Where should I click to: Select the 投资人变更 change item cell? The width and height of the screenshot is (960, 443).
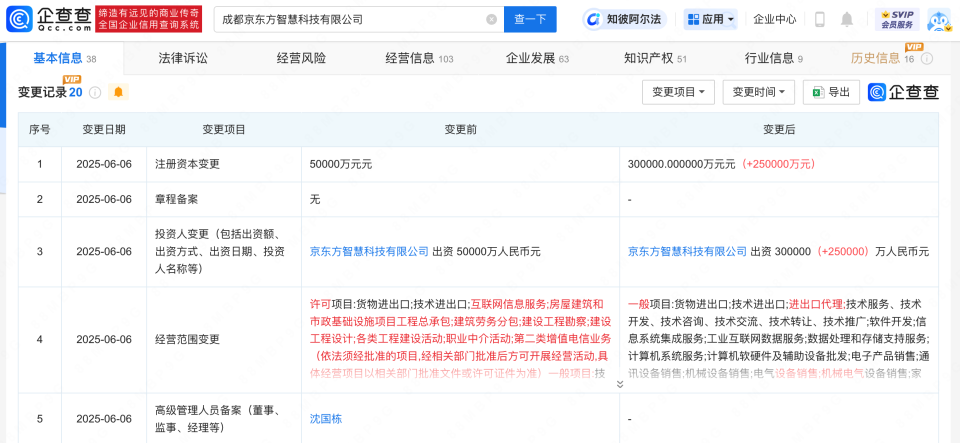224,251
